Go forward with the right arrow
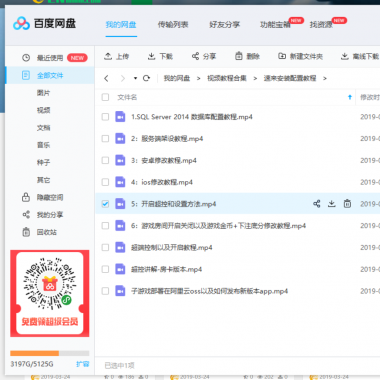The image size is (380, 380). point(122,78)
